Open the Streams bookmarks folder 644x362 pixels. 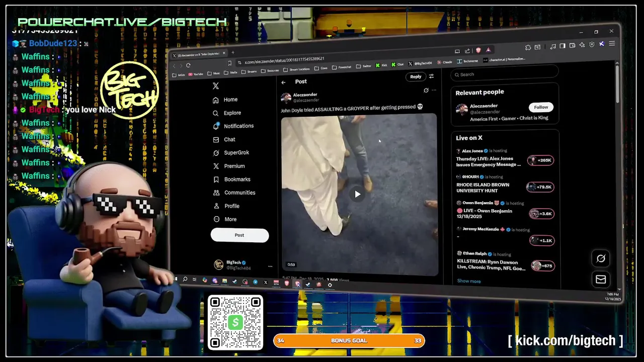click(x=249, y=71)
